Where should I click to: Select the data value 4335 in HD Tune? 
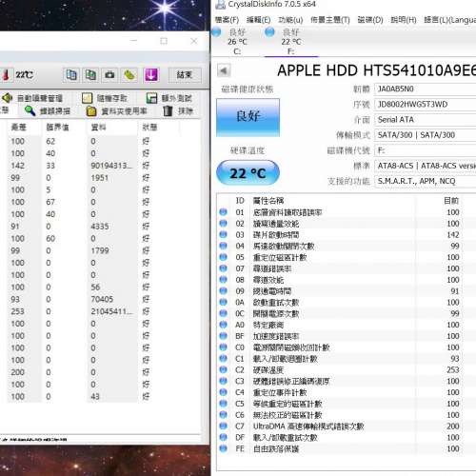(100, 227)
